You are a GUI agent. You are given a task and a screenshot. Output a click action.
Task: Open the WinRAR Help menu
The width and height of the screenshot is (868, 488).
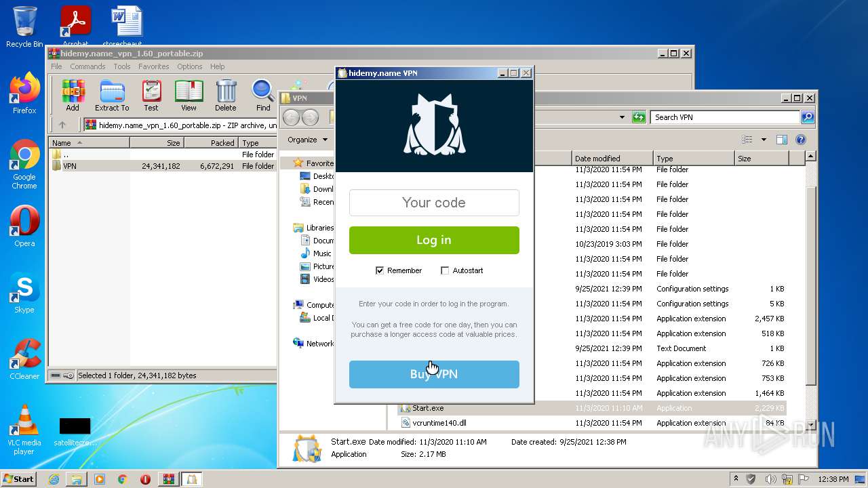click(x=217, y=66)
